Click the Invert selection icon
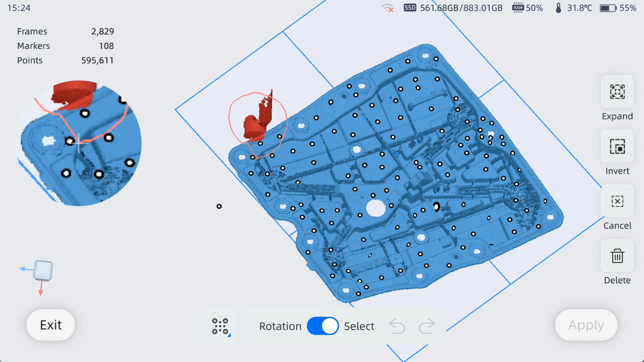 [617, 147]
